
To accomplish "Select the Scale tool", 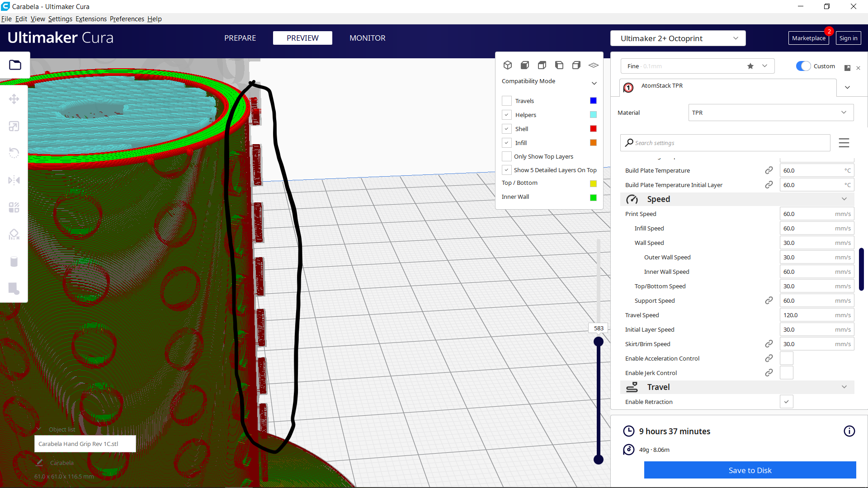I will coord(14,126).
